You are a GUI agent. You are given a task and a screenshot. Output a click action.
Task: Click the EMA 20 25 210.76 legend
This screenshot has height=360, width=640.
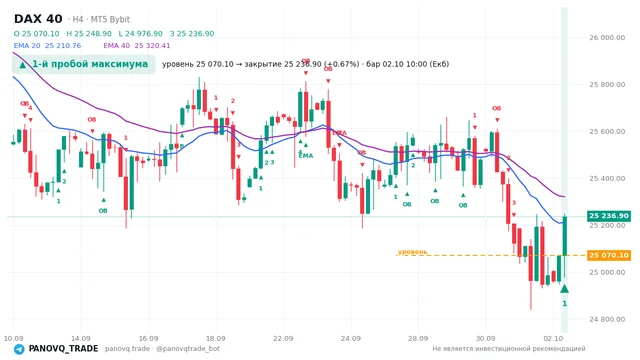47,45
